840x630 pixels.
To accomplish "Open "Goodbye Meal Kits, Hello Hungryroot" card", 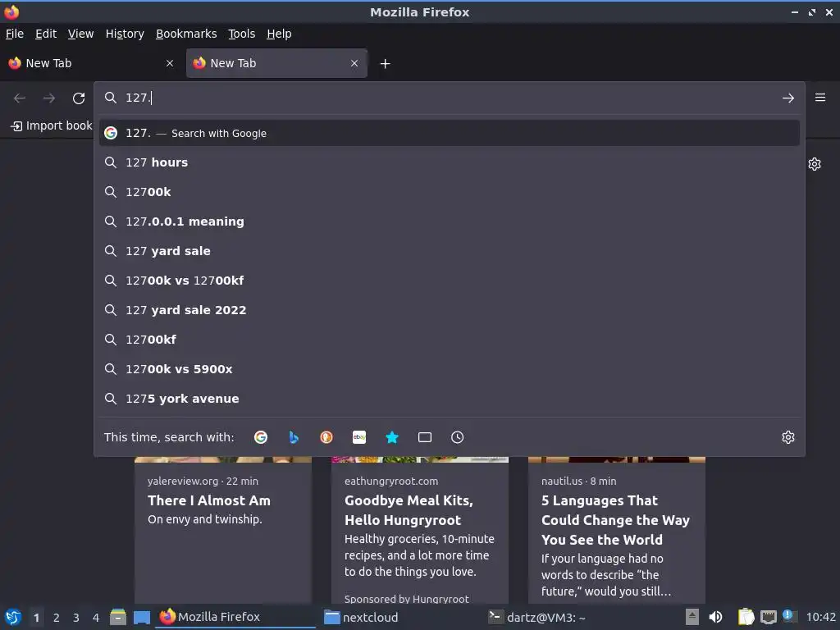I will point(419,531).
